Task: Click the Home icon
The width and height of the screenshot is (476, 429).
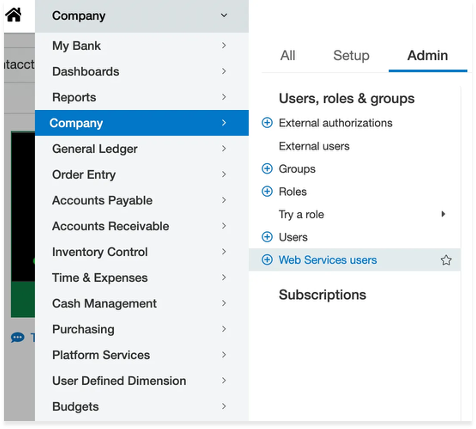Action: point(13,15)
